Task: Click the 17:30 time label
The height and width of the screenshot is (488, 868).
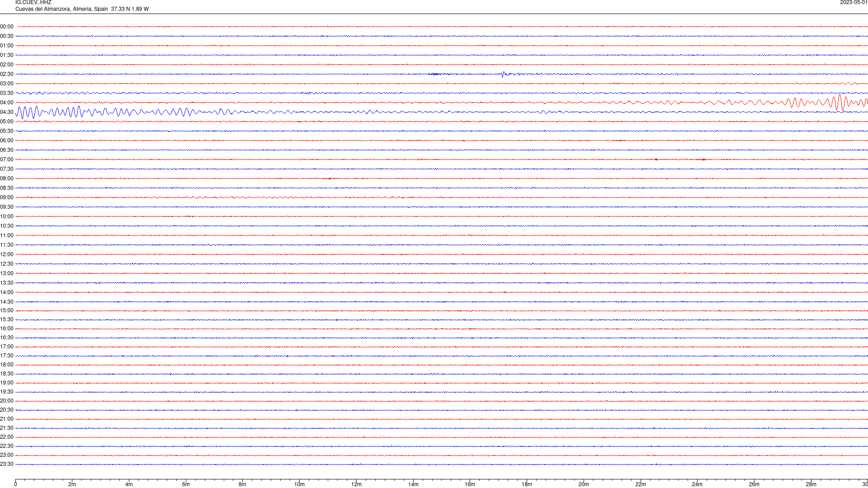Action: (7, 356)
